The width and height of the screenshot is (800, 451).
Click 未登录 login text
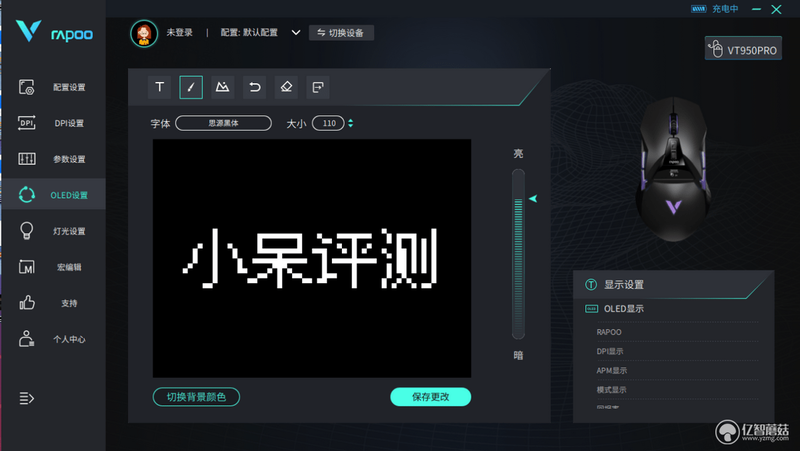coord(180,33)
